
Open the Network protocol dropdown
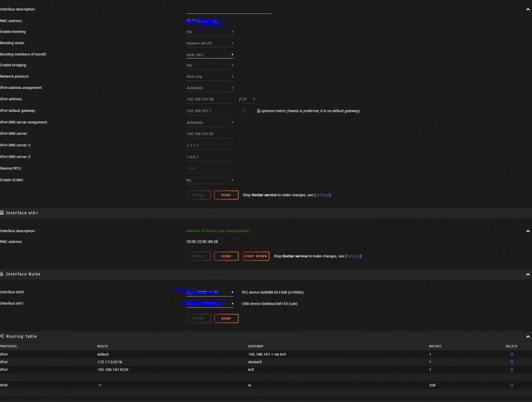tap(210, 77)
